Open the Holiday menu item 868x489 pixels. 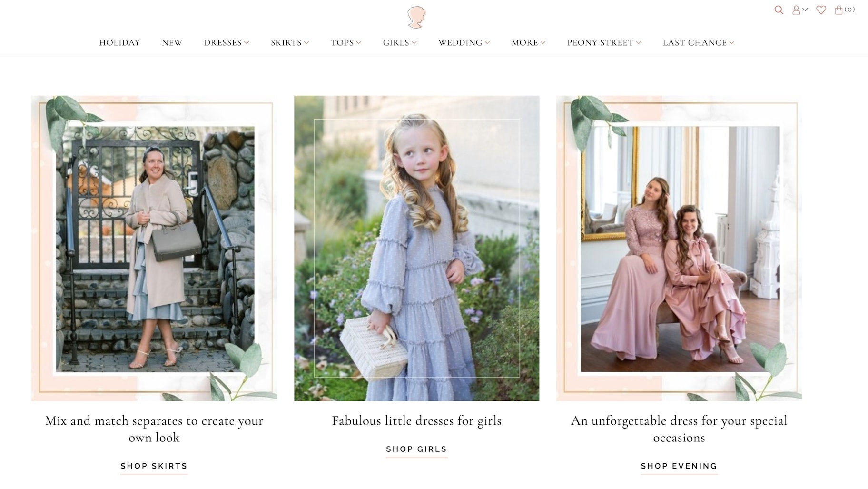pos(119,43)
